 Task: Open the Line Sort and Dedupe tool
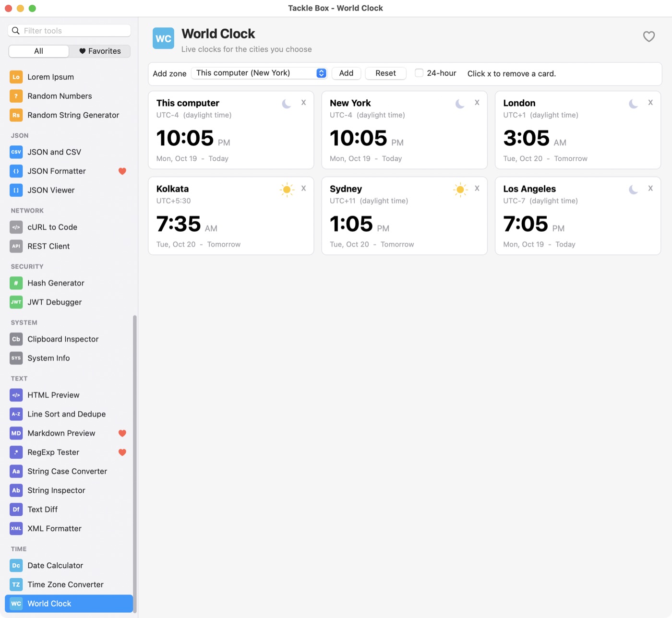click(69, 414)
